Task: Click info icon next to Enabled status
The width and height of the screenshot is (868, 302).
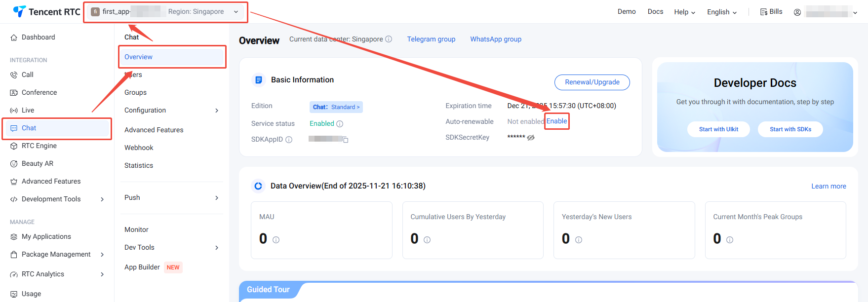Action: pos(340,124)
